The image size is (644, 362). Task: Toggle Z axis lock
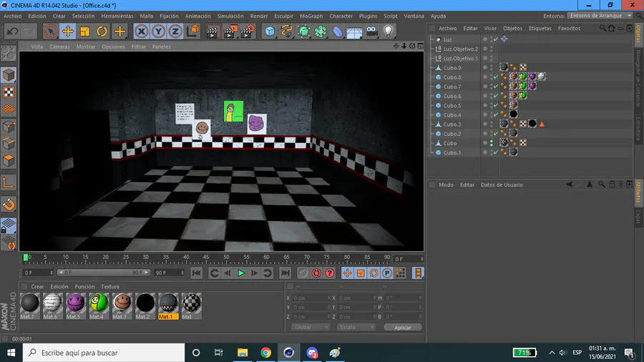(x=175, y=31)
